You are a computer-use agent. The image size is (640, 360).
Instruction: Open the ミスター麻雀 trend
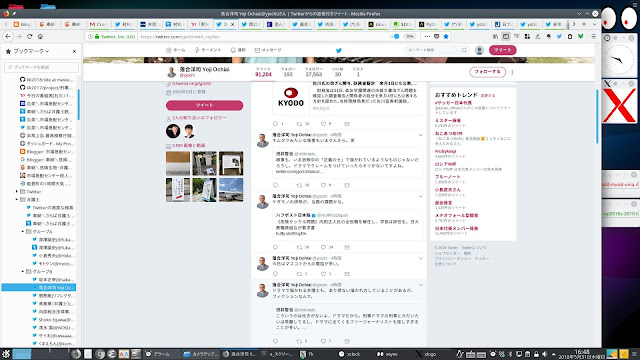448,120
